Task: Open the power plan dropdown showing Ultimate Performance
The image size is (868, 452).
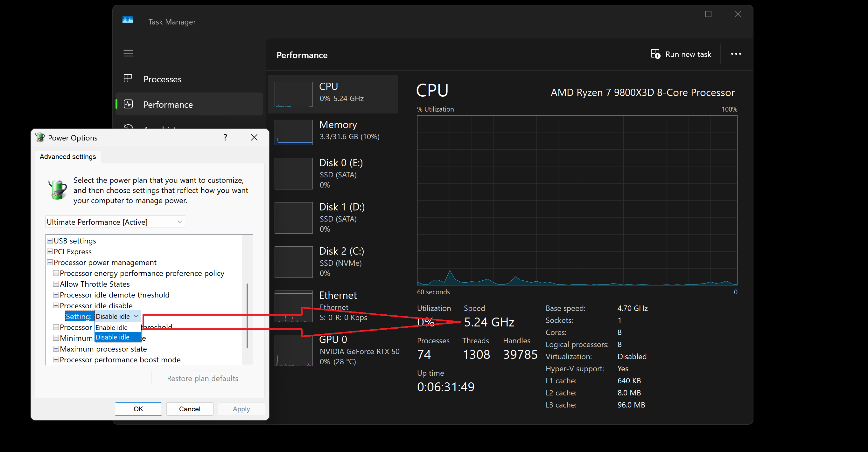Action: [x=115, y=222]
